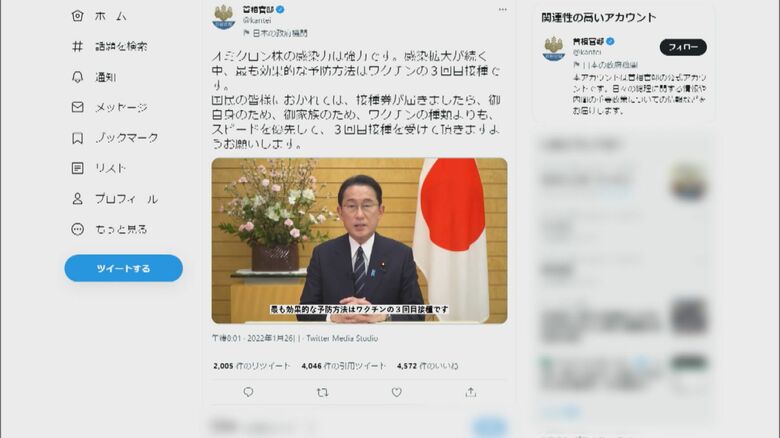Open the Bookmarks icon
This screenshot has height=438, width=780.
click(x=78, y=138)
